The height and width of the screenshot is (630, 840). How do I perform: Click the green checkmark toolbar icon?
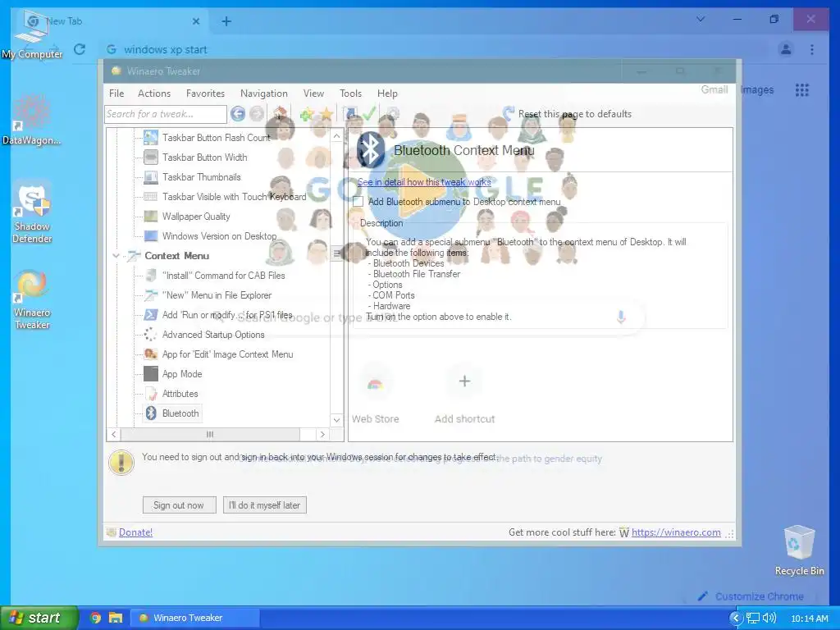[369, 113]
